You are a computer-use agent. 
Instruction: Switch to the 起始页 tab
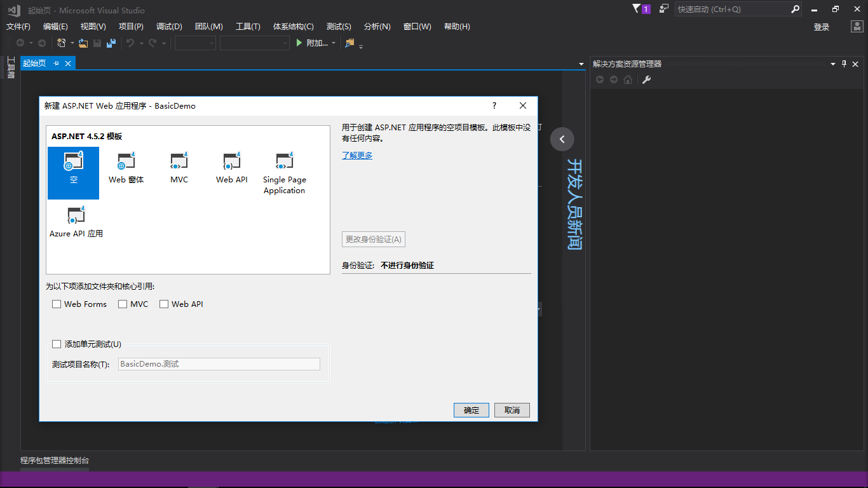click(x=34, y=64)
